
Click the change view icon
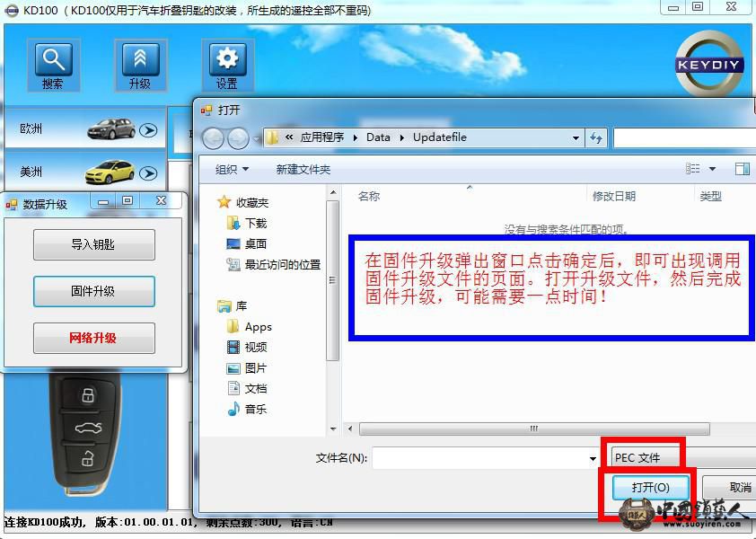693,169
